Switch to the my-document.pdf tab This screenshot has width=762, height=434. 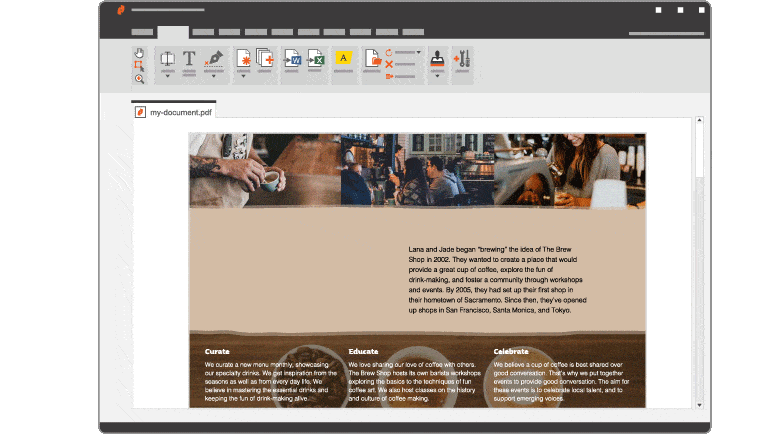[x=174, y=112]
